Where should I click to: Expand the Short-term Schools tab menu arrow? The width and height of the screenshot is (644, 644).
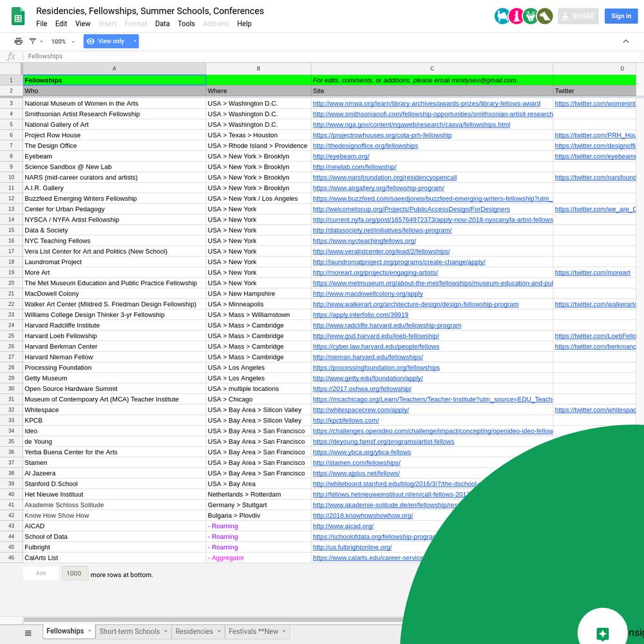click(166, 632)
